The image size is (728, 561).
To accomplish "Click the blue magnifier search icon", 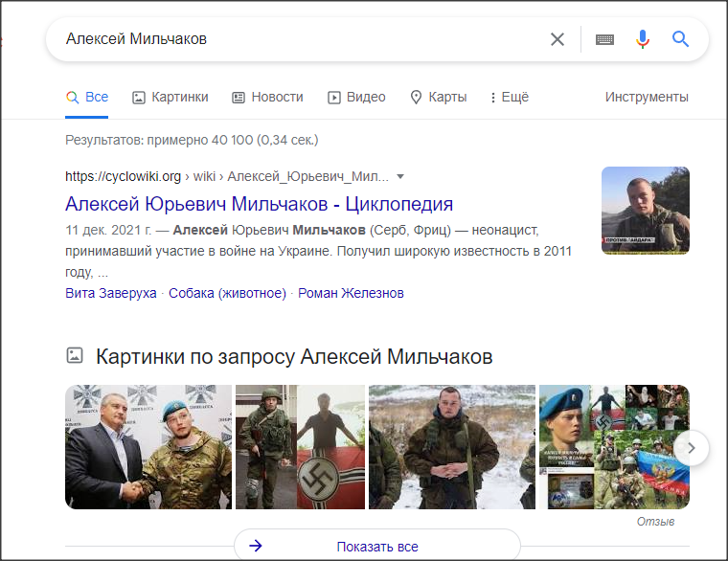I will tap(680, 39).
